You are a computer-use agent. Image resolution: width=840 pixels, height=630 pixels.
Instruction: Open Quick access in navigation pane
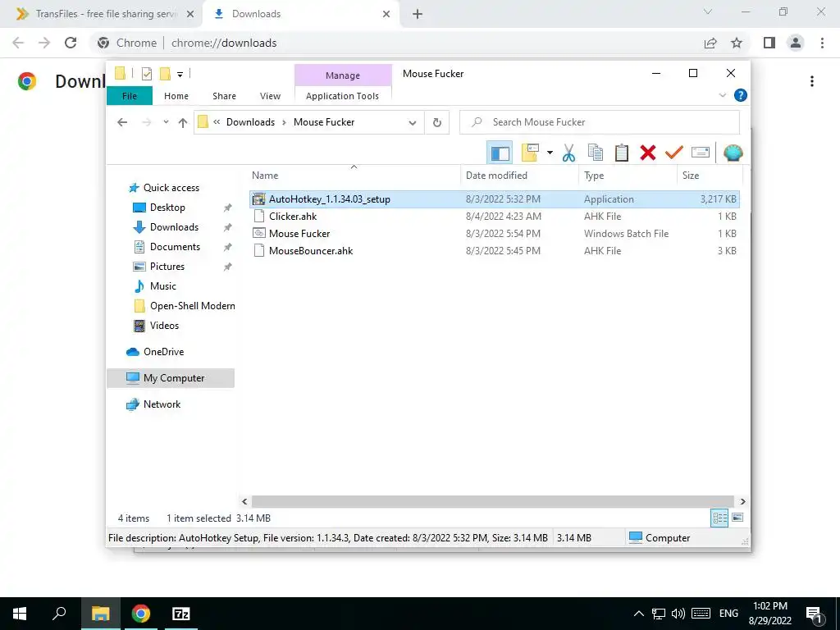(171, 188)
